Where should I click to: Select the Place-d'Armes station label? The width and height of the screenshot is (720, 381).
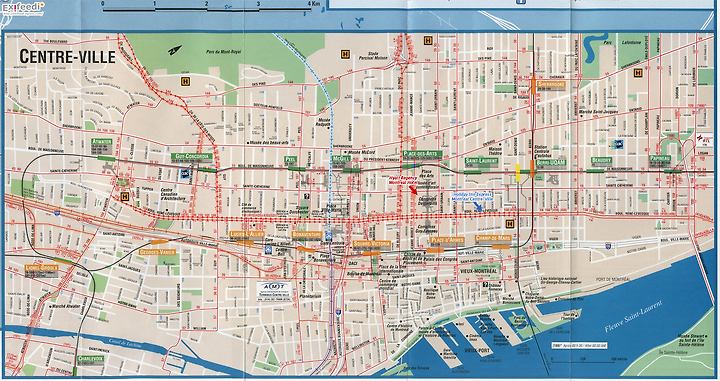[447, 240]
